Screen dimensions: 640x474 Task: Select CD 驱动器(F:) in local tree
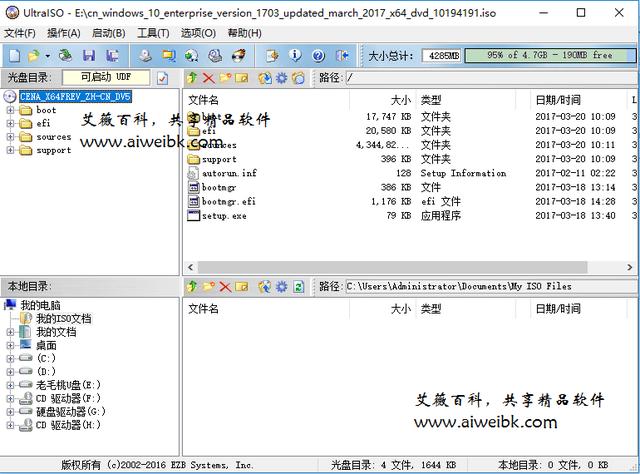click(x=68, y=398)
